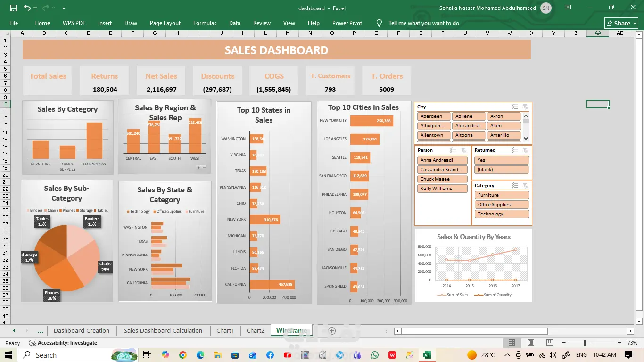
Task: Clear the filter on the Returned slicer
Action: click(526, 150)
